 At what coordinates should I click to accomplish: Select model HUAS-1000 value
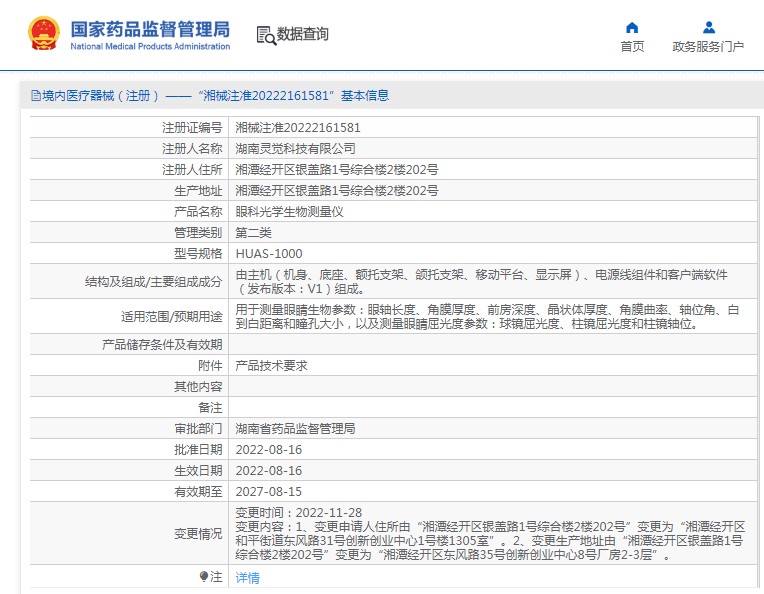tap(269, 253)
